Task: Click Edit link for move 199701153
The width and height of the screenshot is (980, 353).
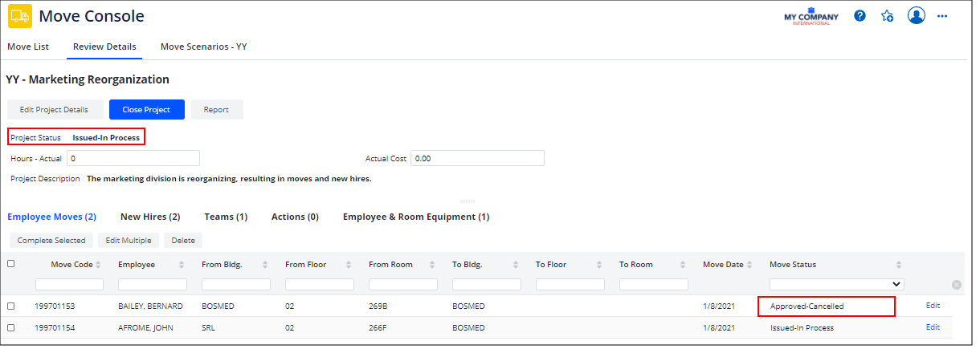Action: coord(933,306)
